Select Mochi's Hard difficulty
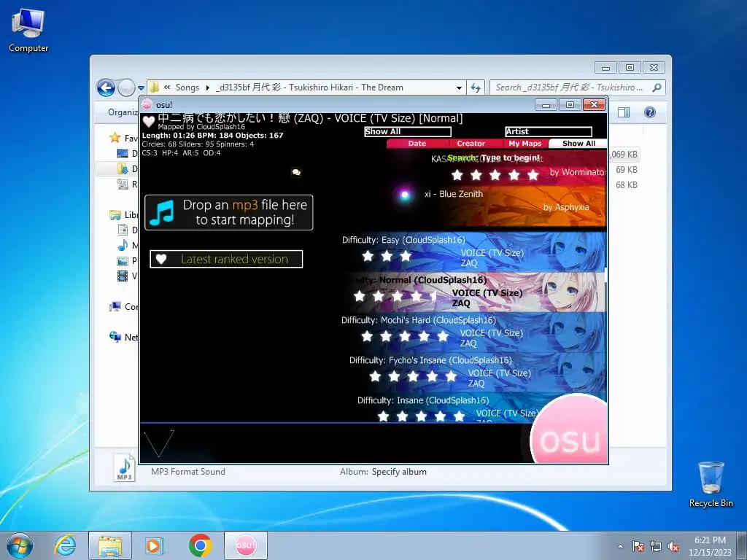Viewport: 747px width, 560px height. pyautogui.click(x=474, y=332)
